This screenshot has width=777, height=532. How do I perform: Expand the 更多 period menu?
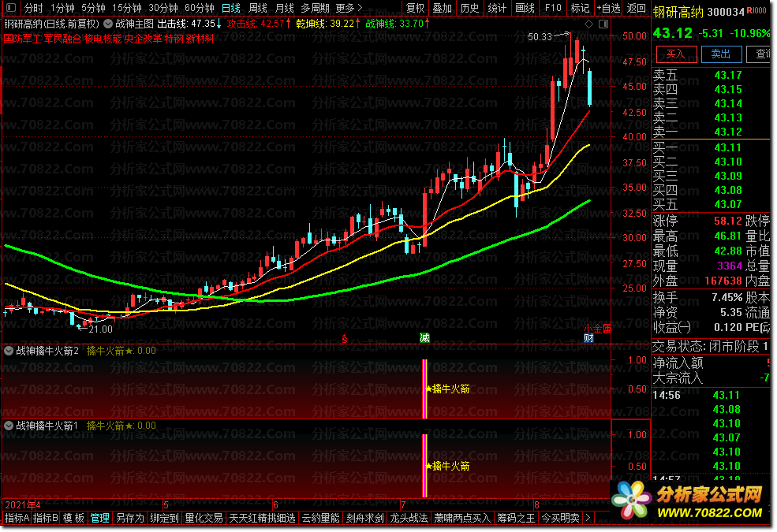(349, 8)
